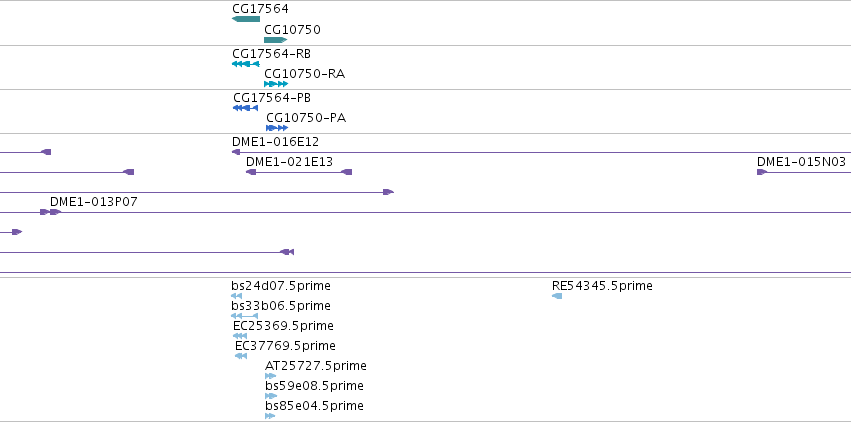851x422 pixels.
Task: Click the DME1-015N03 start arrowhead
Action: [762, 172]
